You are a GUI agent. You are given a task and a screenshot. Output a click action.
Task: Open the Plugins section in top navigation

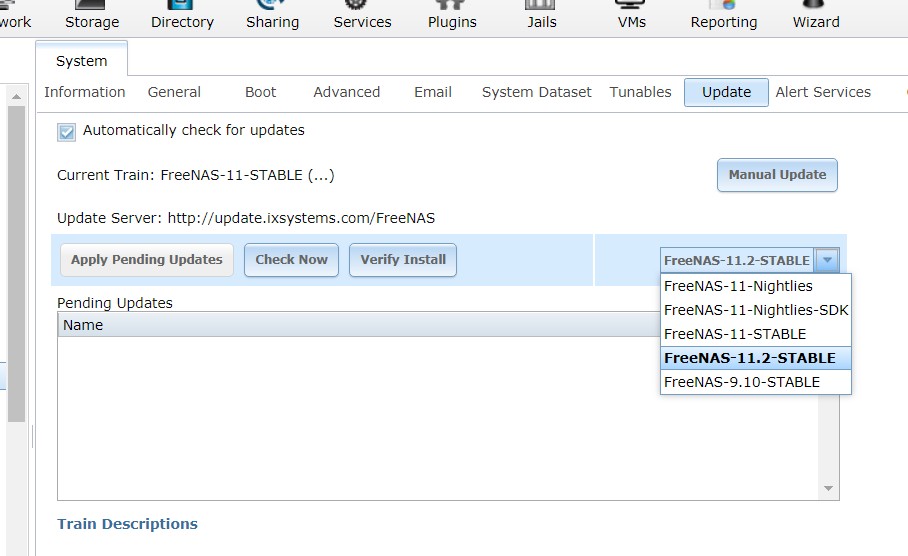click(x=452, y=16)
